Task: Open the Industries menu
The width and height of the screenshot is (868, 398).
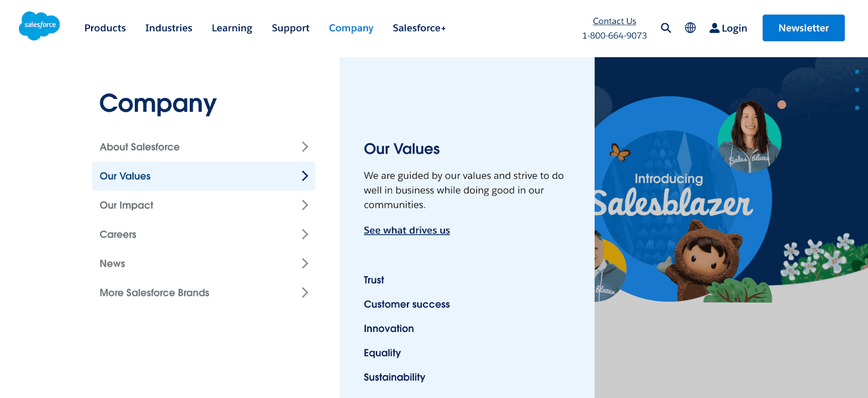Action: pos(168,28)
